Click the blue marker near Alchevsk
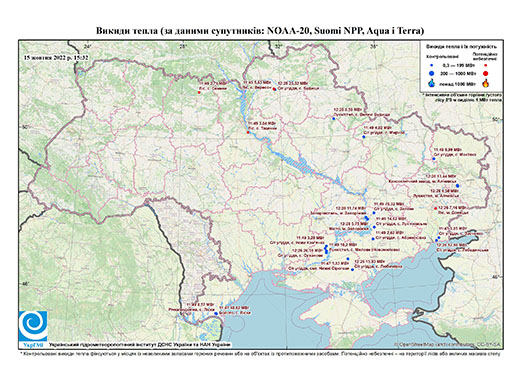Image resolution: width=520 pixels, height=368 pixels. pos(457,185)
